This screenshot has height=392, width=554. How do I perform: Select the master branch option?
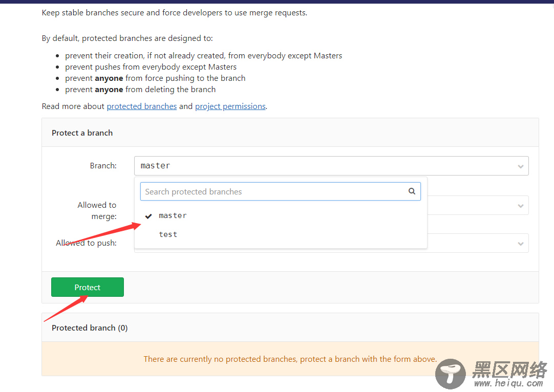281,215
